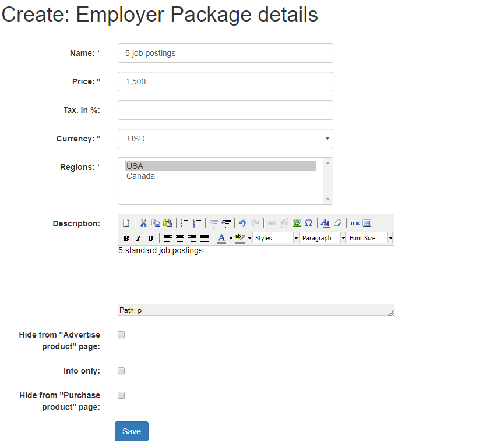Click inside the description text area

(256, 275)
